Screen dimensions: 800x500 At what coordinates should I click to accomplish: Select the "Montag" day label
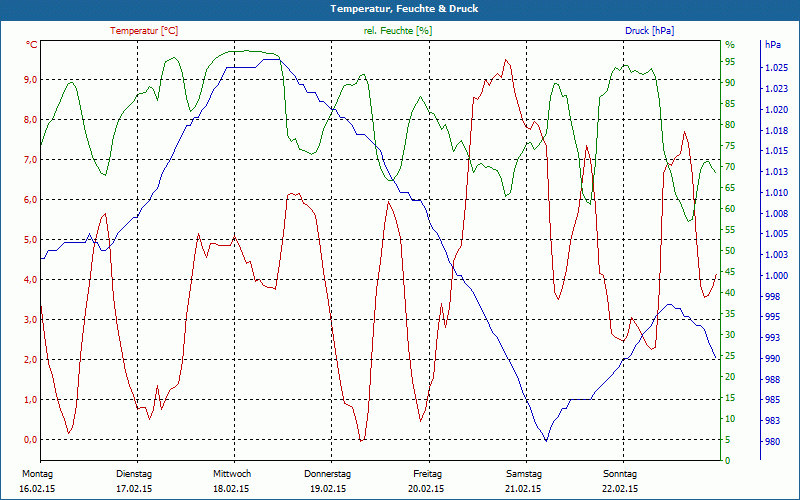37,474
